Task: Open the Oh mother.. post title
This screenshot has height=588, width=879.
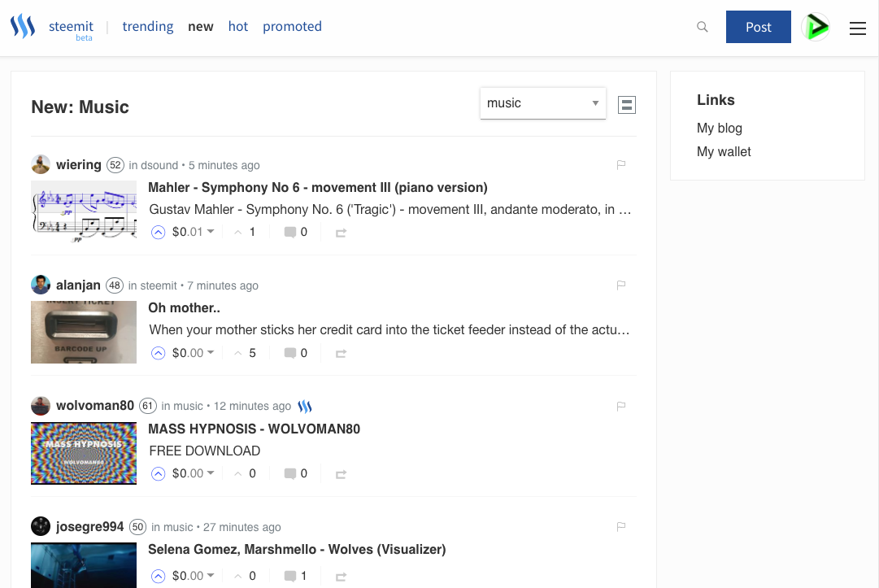Action: pos(184,307)
